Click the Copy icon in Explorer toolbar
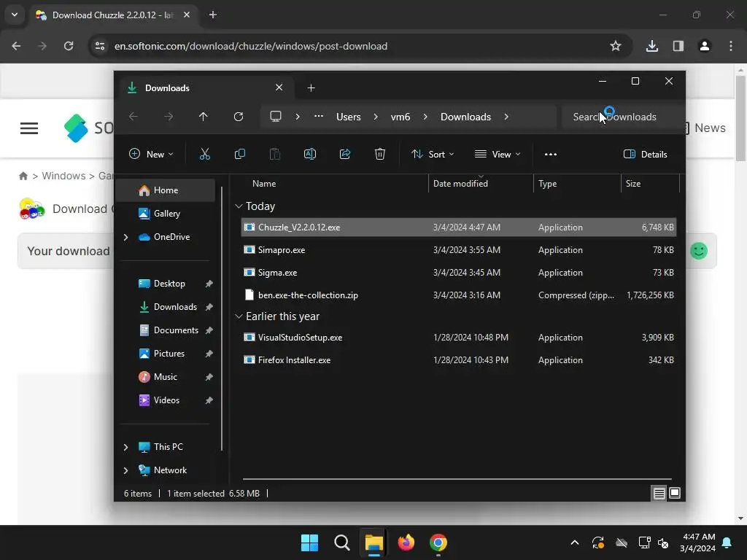Screen dimensions: 747x560 pyautogui.click(x=239, y=154)
